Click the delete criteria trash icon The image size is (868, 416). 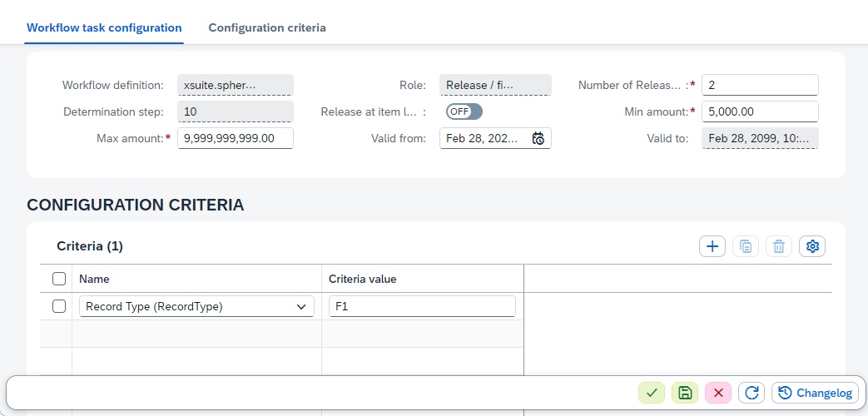tap(779, 246)
